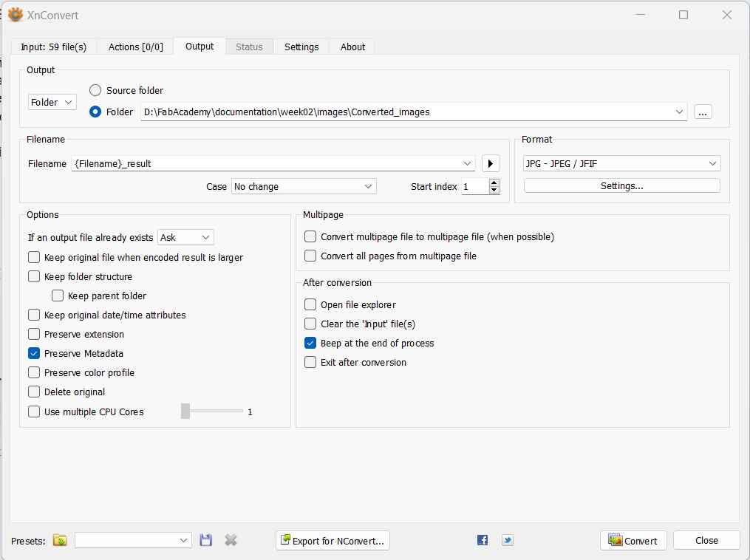Open format Settings... button
Image resolution: width=750 pixels, height=560 pixels.
(622, 186)
